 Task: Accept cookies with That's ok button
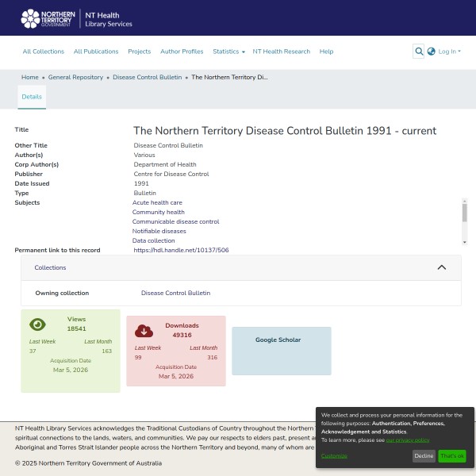(452, 456)
